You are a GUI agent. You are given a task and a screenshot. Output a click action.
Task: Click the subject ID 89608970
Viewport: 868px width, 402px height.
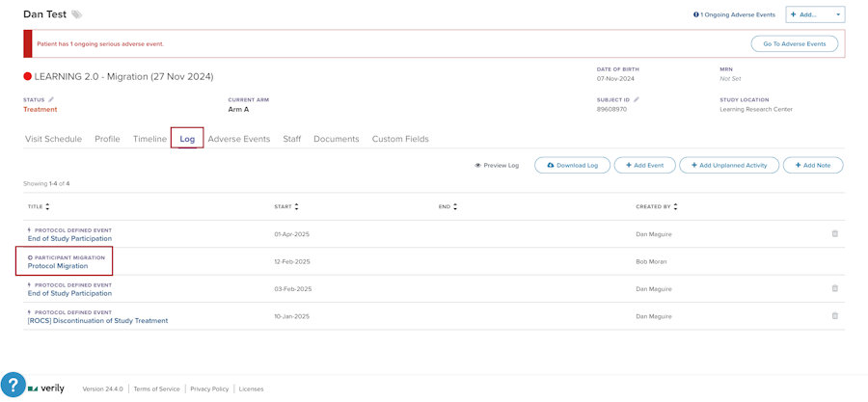(611, 110)
